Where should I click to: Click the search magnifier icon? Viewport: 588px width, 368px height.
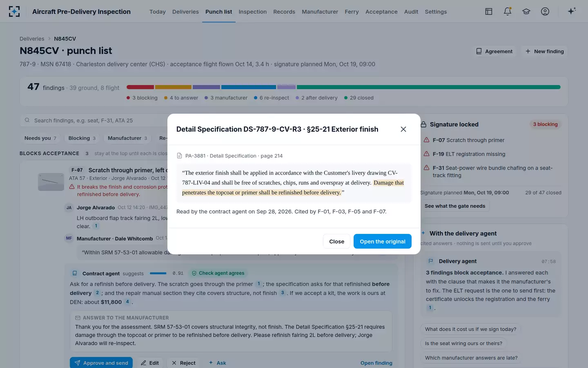point(27,120)
